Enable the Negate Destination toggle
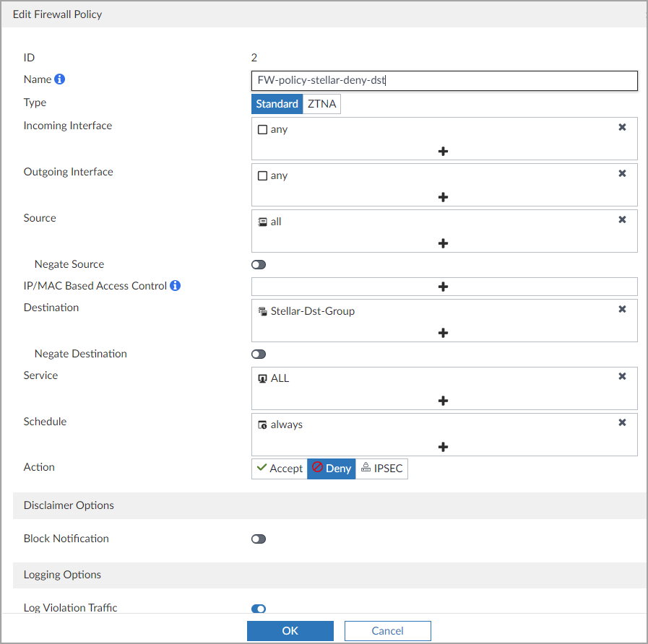Screen dimensions: 648x644 (259, 354)
